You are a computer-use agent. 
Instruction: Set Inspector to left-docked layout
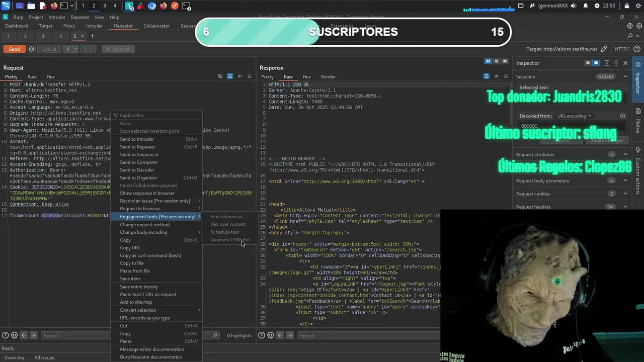587,63
